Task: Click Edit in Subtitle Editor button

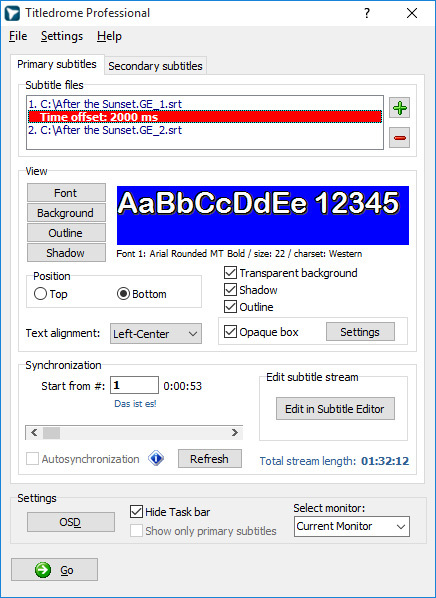Action: [x=335, y=409]
